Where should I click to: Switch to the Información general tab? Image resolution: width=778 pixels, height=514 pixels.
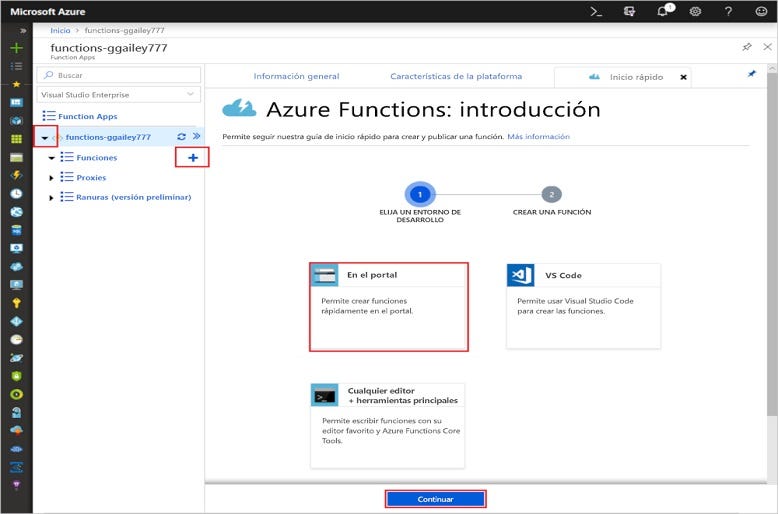tap(296, 76)
